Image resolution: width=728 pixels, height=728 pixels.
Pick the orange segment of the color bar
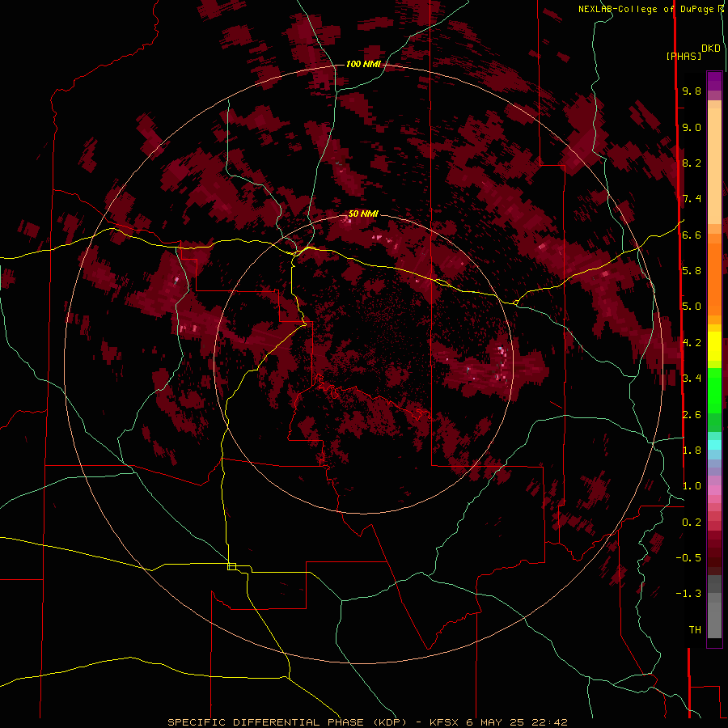[714, 280]
